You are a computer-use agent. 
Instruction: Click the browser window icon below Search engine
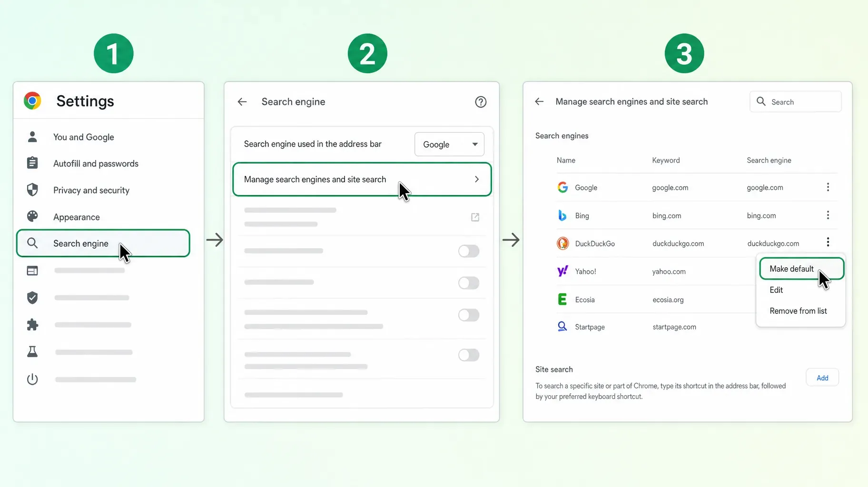(x=32, y=271)
